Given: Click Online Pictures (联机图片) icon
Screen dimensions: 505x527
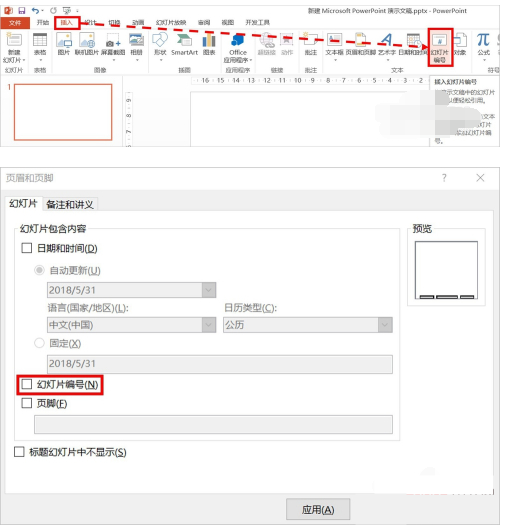Looking at the screenshot, I should coord(87,40).
